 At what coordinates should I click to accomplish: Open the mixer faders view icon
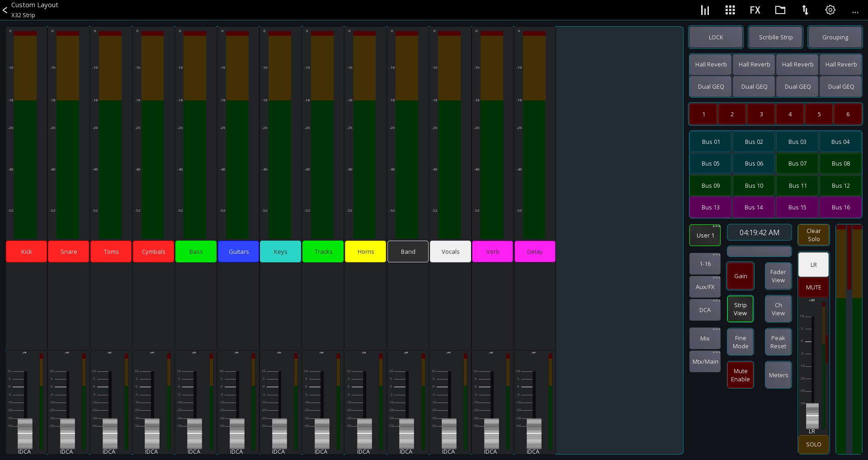coord(705,10)
